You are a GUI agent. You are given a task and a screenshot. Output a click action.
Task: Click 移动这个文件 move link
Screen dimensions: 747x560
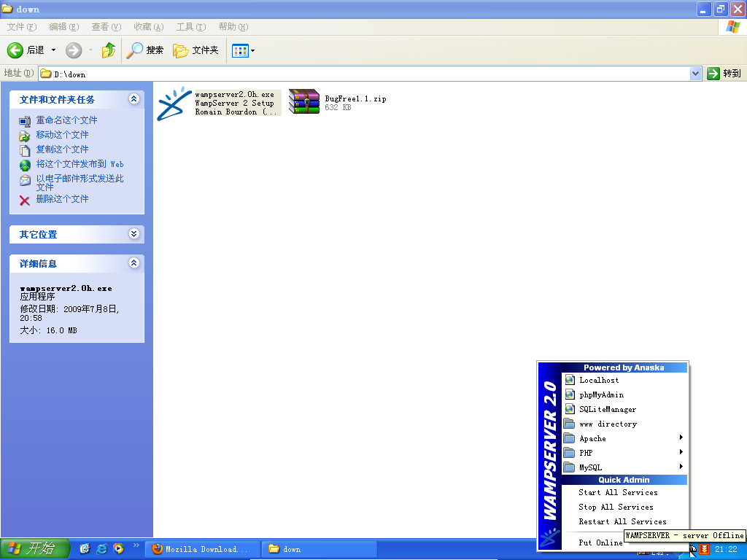tap(63, 135)
